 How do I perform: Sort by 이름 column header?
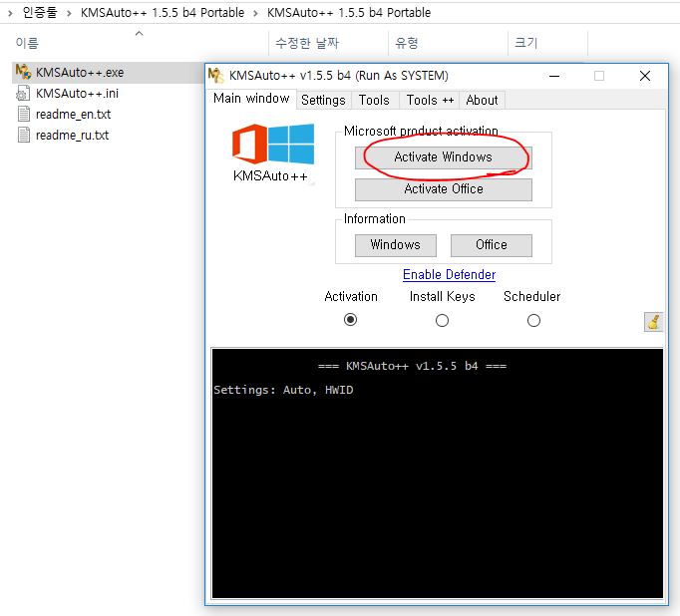(x=27, y=43)
